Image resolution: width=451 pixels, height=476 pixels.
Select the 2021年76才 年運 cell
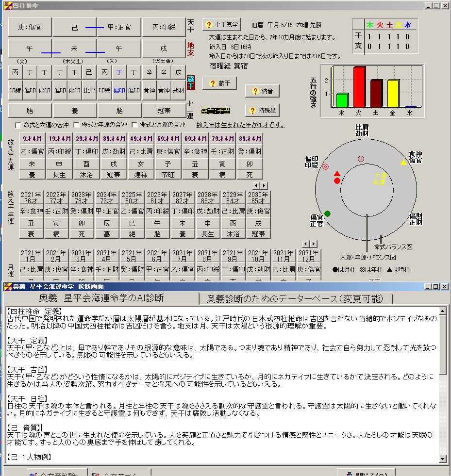click(x=31, y=197)
